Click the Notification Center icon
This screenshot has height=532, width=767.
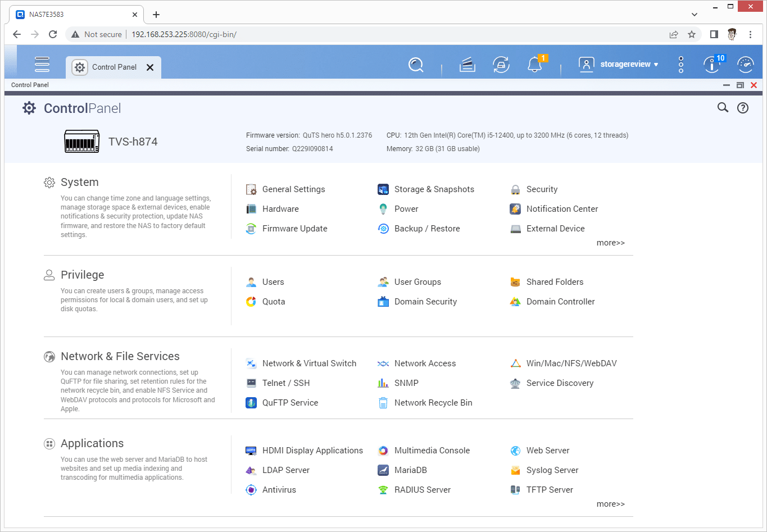tap(515, 209)
